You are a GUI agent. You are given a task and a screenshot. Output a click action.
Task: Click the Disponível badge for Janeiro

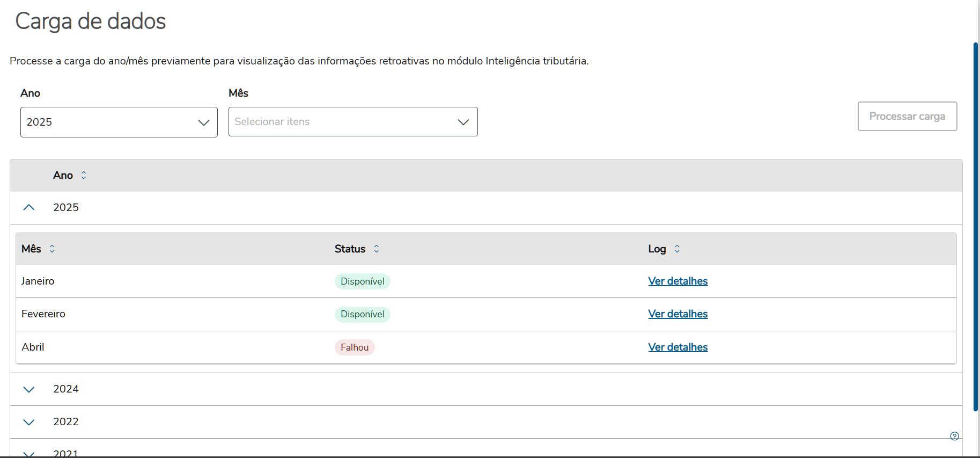pos(362,281)
